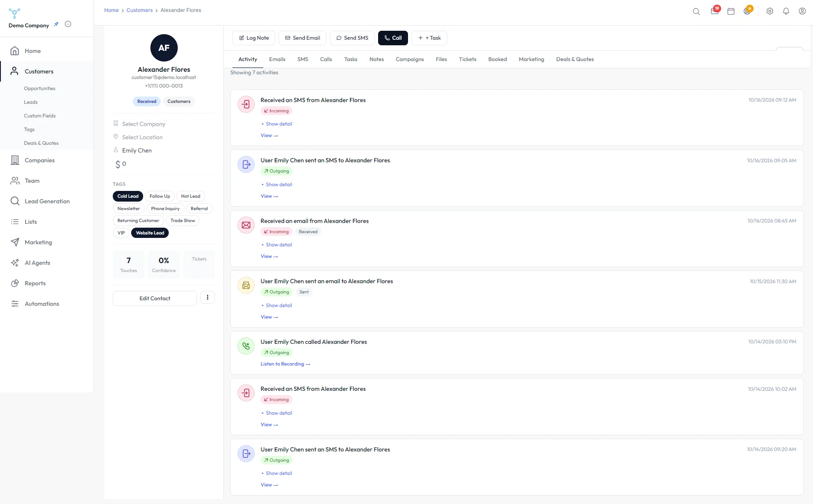Open the notifications bell icon
Viewport: 813px width, 504px height.
click(x=786, y=12)
